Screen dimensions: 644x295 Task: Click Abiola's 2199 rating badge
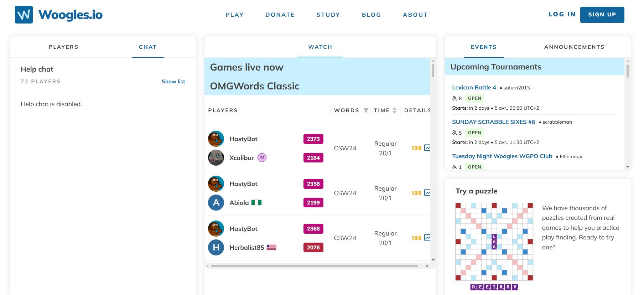click(313, 203)
